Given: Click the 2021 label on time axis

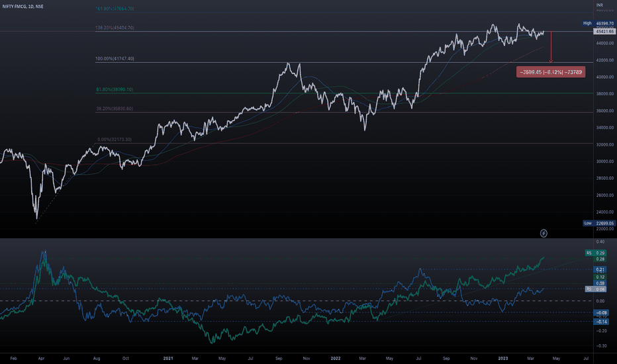Looking at the screenshot, I should [168, 359].
